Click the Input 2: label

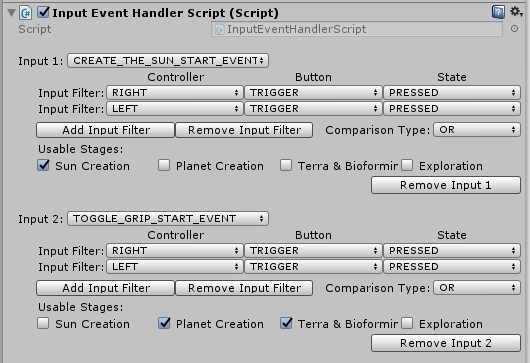click(x=41, y=219)
